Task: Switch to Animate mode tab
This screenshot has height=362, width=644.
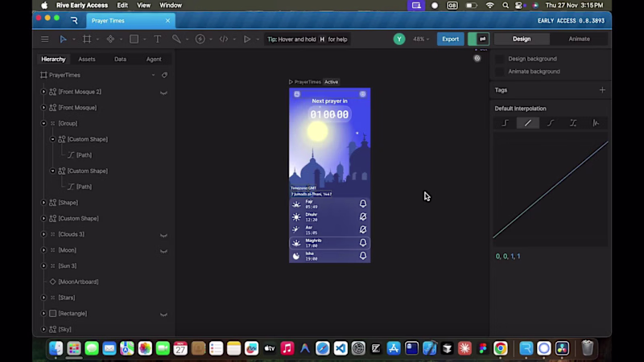Action: [579, 39]
